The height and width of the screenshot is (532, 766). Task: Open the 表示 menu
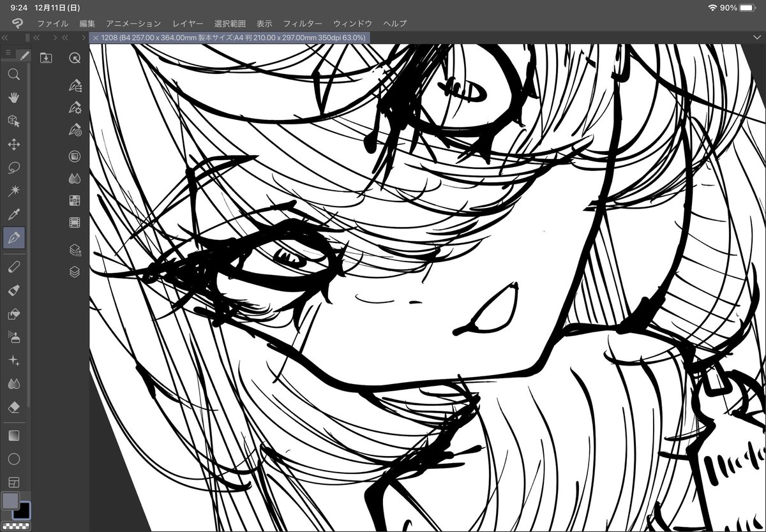pyautogui.click(x=264, y=23)
